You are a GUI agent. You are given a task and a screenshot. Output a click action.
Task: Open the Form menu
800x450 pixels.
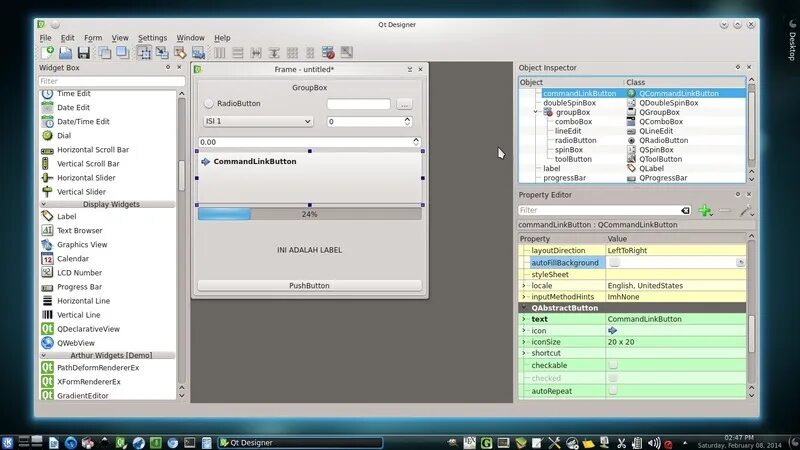(93, 38)
